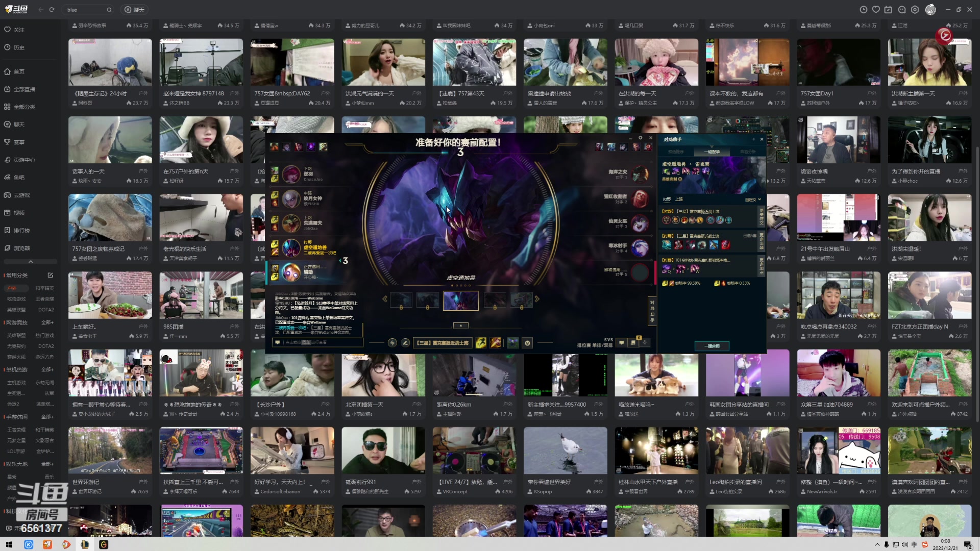Show the previous skin with the left chevrons
This screenshot has width=980, height=551.
tap(384, 299)
